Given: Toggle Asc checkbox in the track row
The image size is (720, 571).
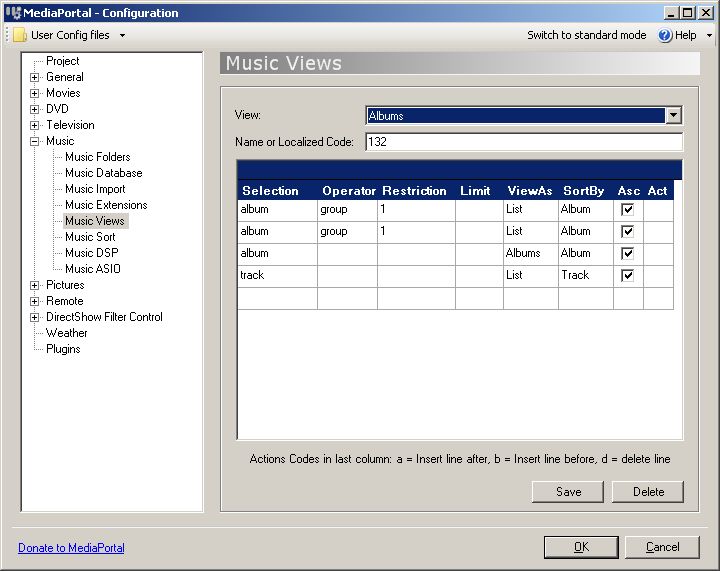Looking at the screenshot, I should 628,276.
